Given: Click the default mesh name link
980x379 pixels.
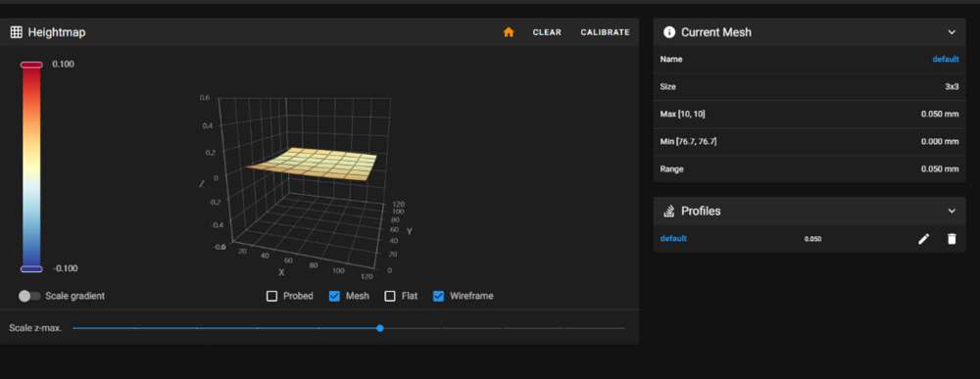Looking at the screenshot, I should (x=946, y=60).
